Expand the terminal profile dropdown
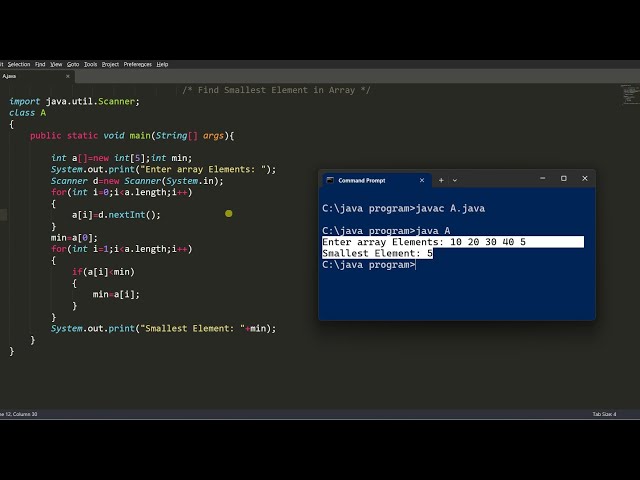The width and height of the screenshot is (640, 480). 455,180
